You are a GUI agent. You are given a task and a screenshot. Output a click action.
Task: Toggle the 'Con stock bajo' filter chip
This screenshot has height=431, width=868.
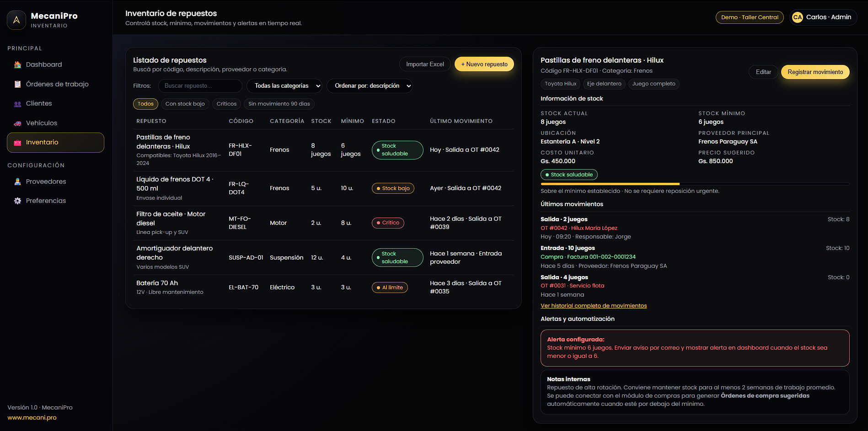pos(185,104)
